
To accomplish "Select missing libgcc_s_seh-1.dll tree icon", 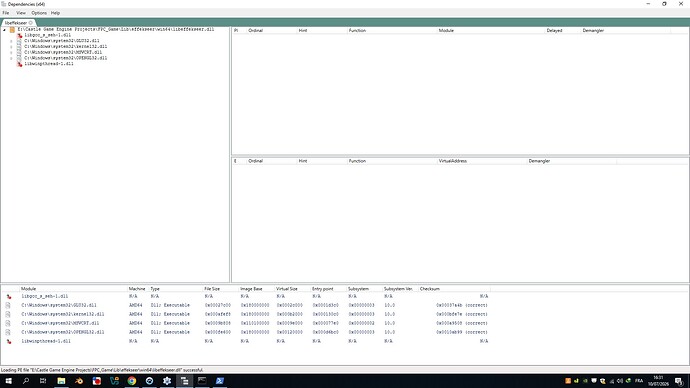I will [19, 35].
